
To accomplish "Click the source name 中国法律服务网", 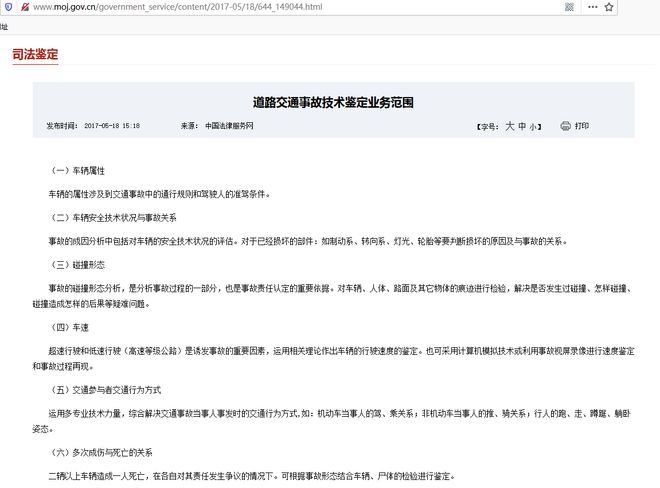I will (229, 126).
